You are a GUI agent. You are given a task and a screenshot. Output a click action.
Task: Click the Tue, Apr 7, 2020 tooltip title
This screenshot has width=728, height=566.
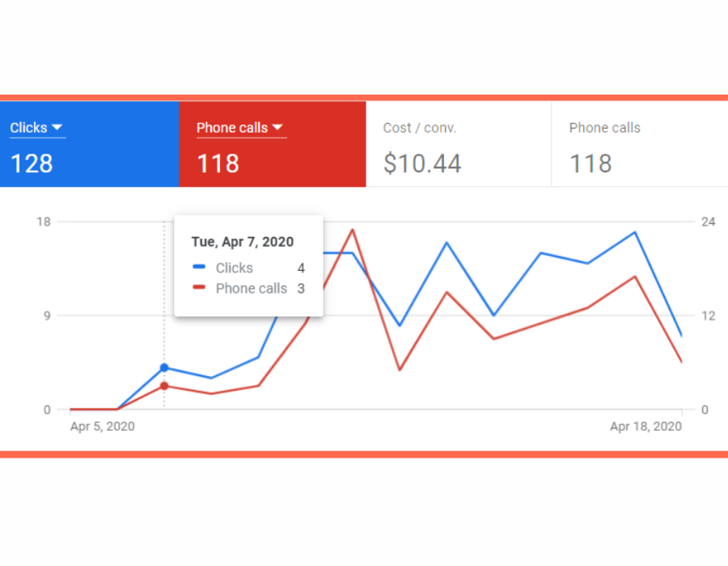pyautogui.click(x=243, y=242)
